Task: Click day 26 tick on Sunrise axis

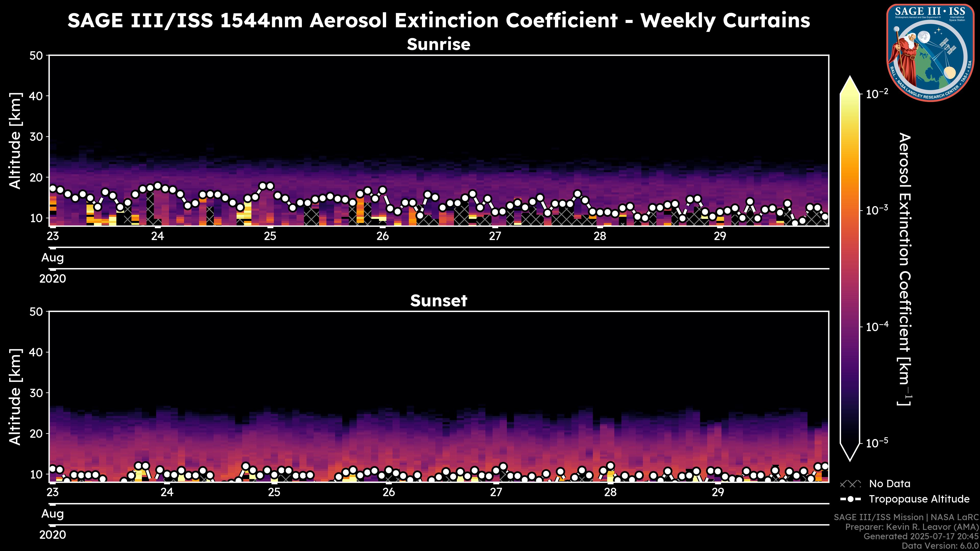Action: pos(382,236)
